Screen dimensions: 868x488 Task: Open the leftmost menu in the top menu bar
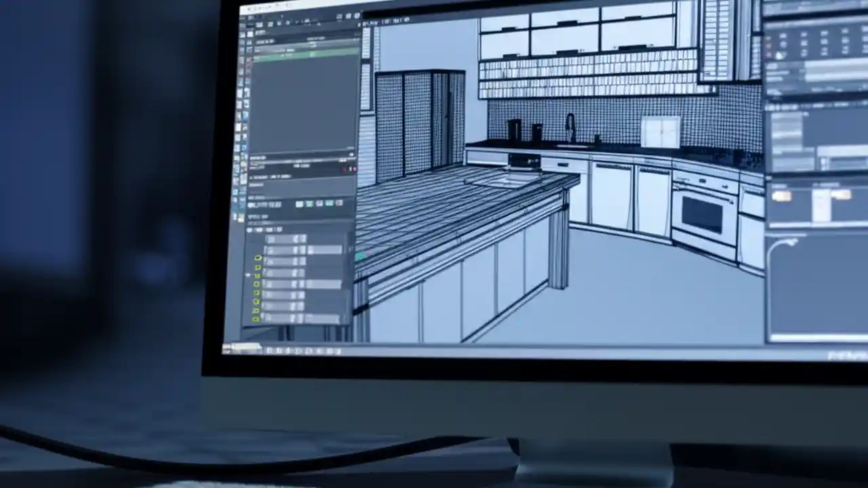[252, 8]
